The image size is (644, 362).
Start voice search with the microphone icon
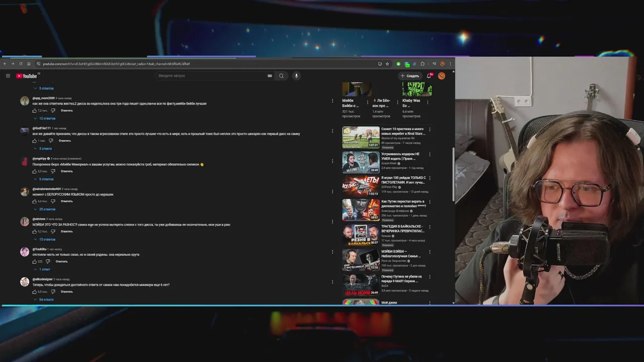(296, 76)
